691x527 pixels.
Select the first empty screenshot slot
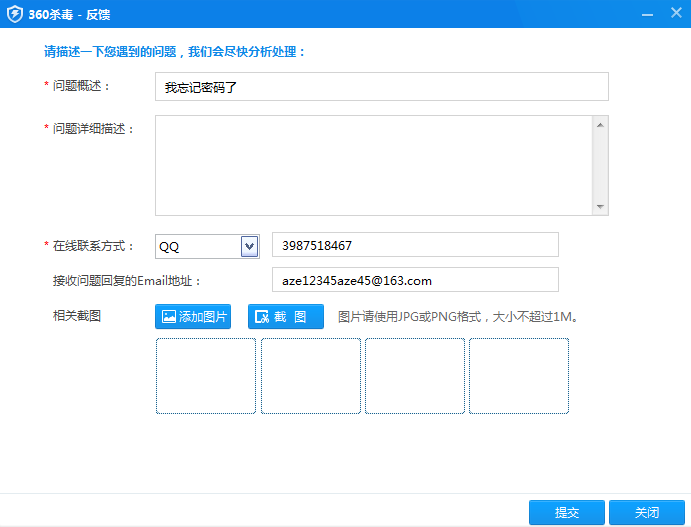pyautogui.click(x=206, y=376)
